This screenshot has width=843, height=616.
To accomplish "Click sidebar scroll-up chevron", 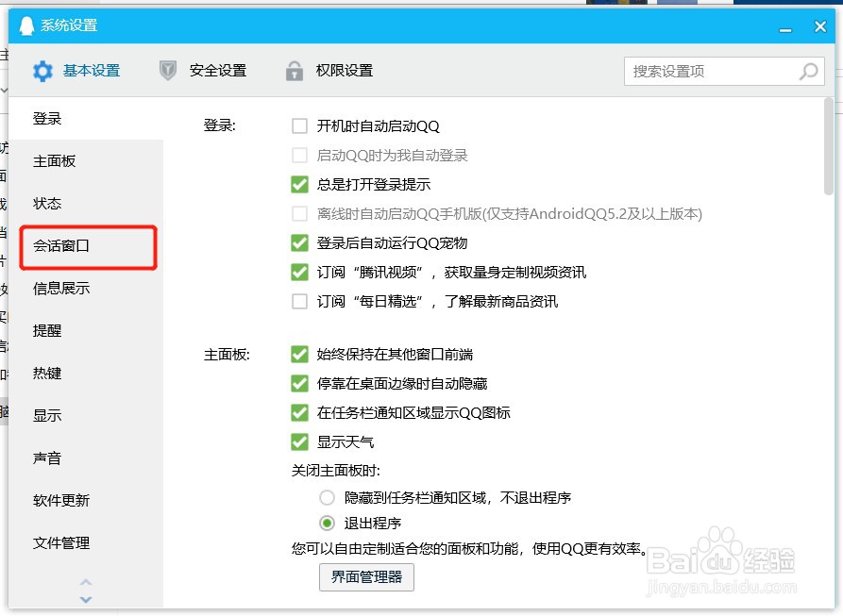I will coord(86,582).
